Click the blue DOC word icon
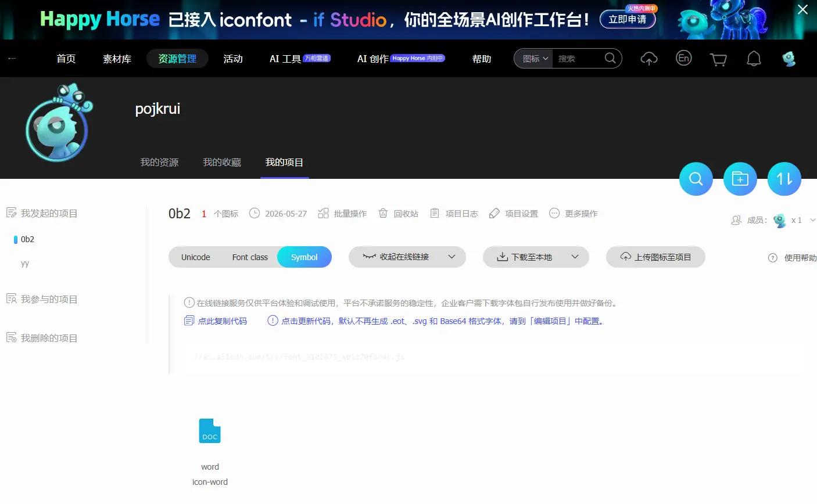This screenshot has width=817, height=504. pyautogui.click(x=210, y=431)
